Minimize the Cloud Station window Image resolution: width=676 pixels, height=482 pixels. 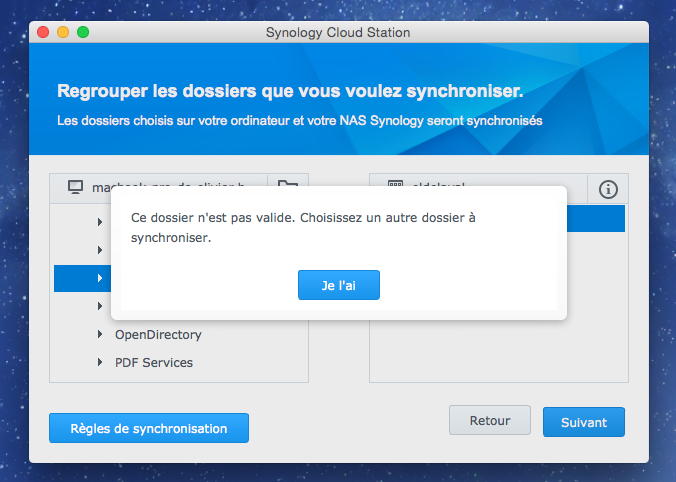(x=63, y=32)
